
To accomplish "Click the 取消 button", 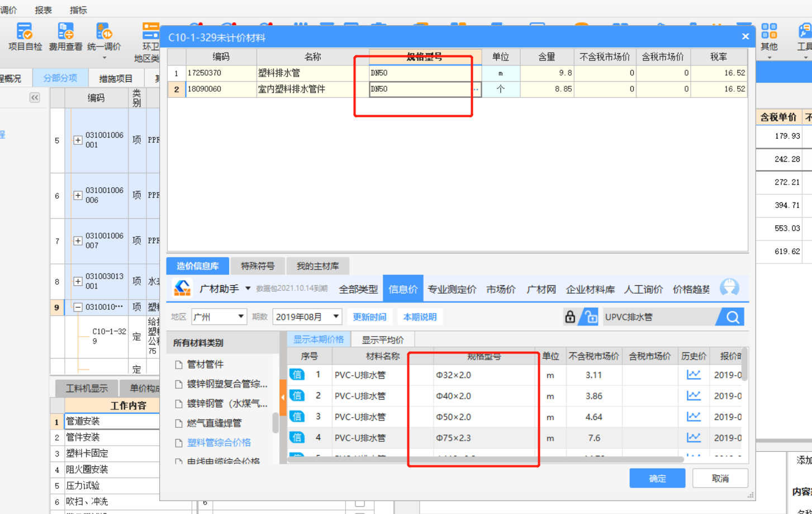I will 720,478.
